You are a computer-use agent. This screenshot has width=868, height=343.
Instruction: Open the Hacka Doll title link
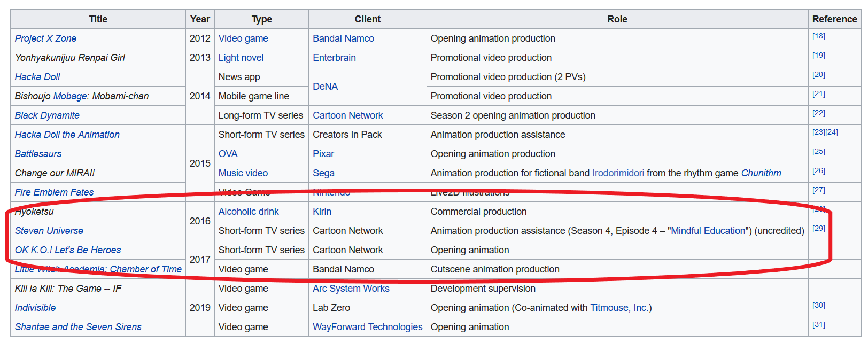[37, 77]
